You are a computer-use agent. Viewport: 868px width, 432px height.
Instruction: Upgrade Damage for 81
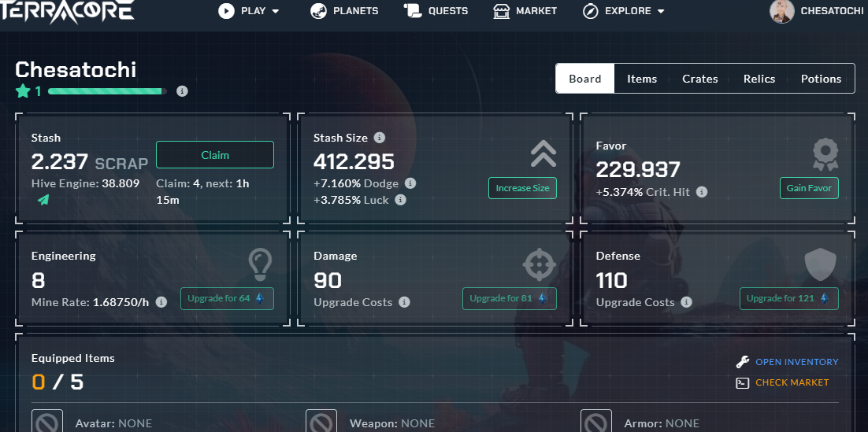pyautogui.click(x=510, y=299)
